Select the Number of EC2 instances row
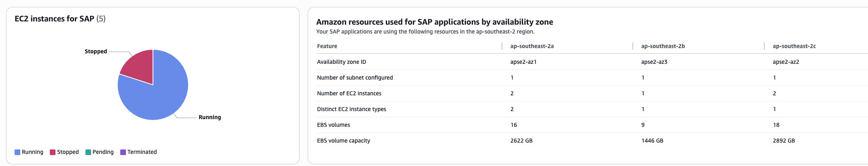 point(349,94)
